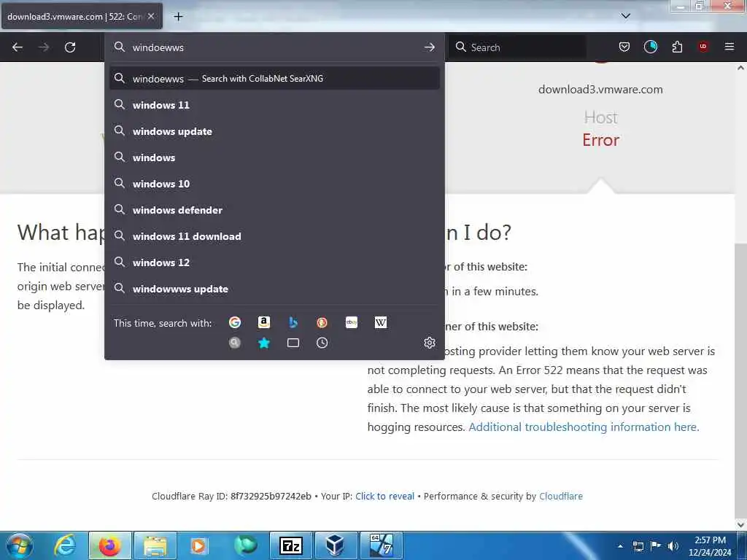Reload the current page

pos(70,47)
